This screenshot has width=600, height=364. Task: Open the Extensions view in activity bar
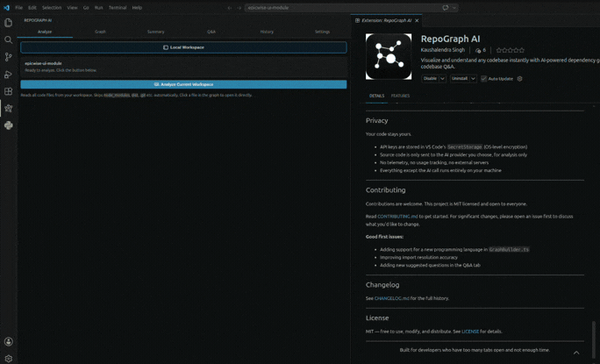point(8,91)
